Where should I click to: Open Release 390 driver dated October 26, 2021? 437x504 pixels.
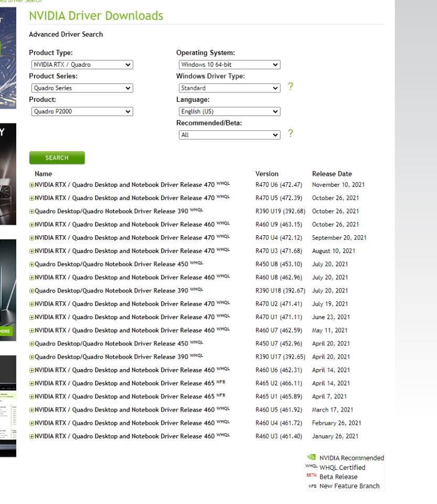tap(111, 211)
